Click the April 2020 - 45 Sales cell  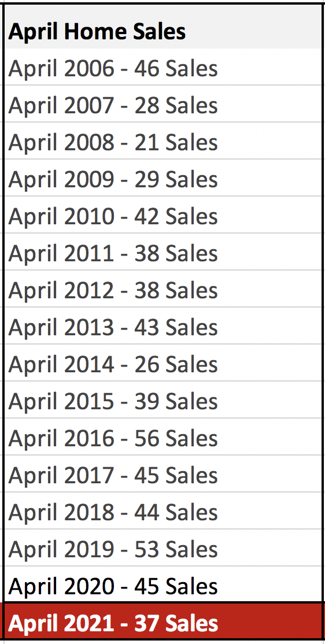click(x=162, y=584)
